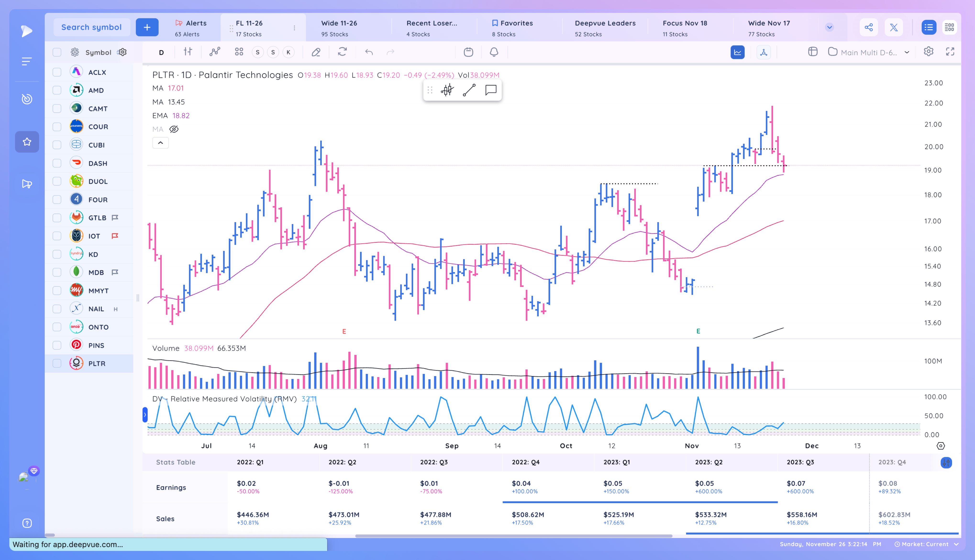Select the line chart mode icon
The height and width of the screenshot is (560, 975).
click(738, 52)
